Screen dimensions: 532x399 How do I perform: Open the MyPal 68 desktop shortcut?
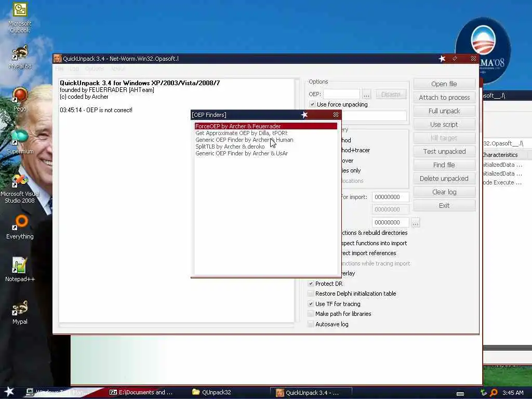(x=20, y=58)
